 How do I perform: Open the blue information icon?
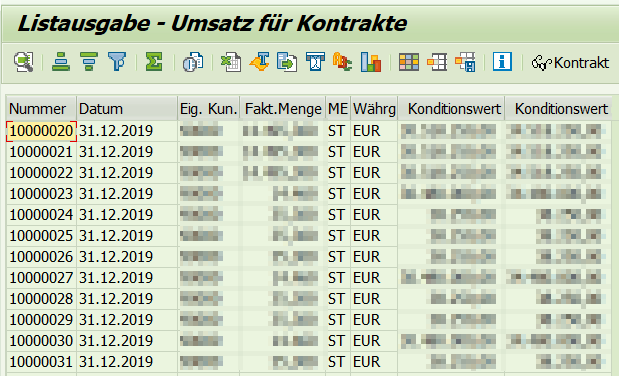(502, 62)
